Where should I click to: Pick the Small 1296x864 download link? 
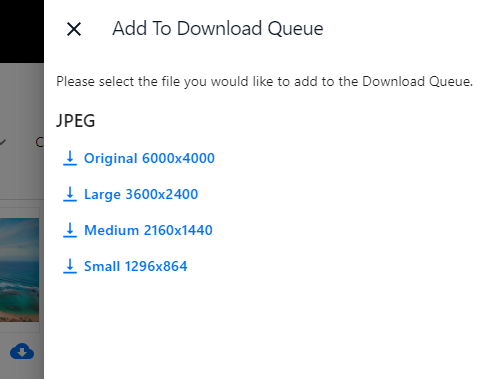136,266
